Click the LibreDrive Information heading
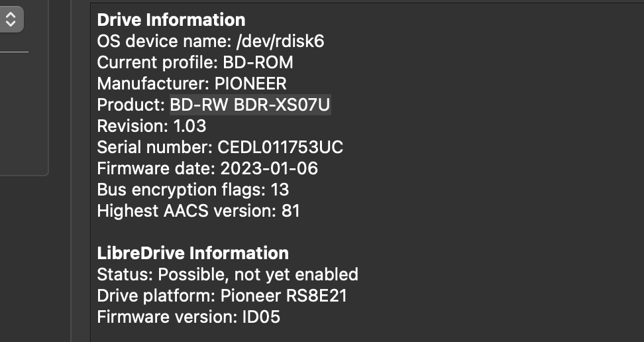This screenshot has height=342, width=644. coord(193,253)
